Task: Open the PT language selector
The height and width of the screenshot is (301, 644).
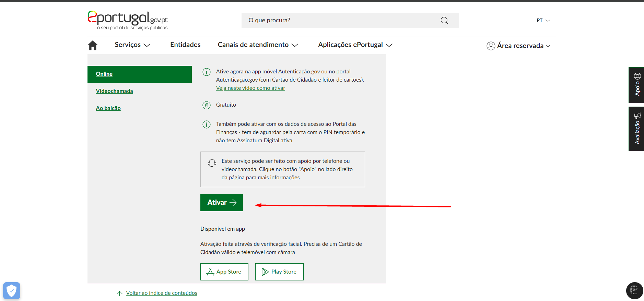Action: tap(543, 20)
